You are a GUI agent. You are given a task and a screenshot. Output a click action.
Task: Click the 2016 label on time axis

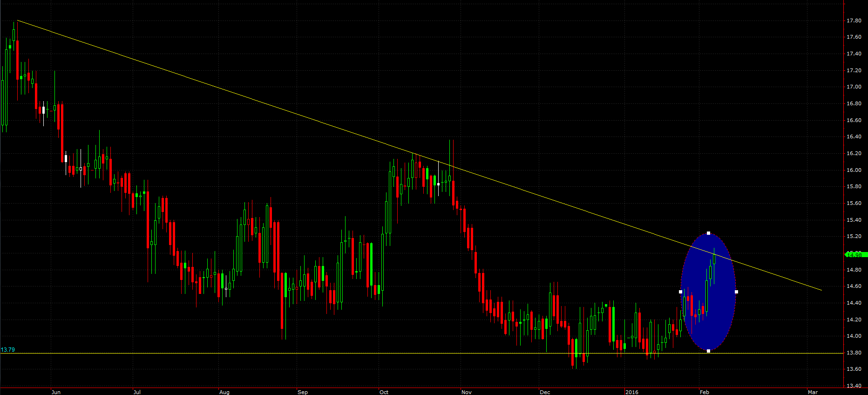pyautogui.click(x=632, y=392)
